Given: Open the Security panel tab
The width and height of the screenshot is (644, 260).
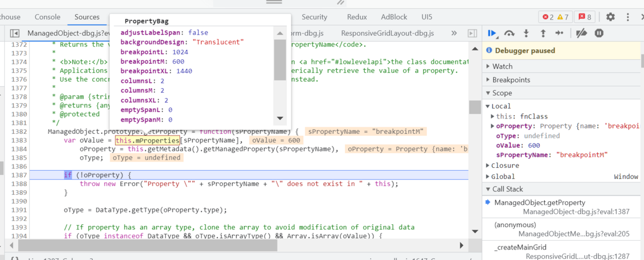Looking at the screenshot, I should click(x=314, y=17).
